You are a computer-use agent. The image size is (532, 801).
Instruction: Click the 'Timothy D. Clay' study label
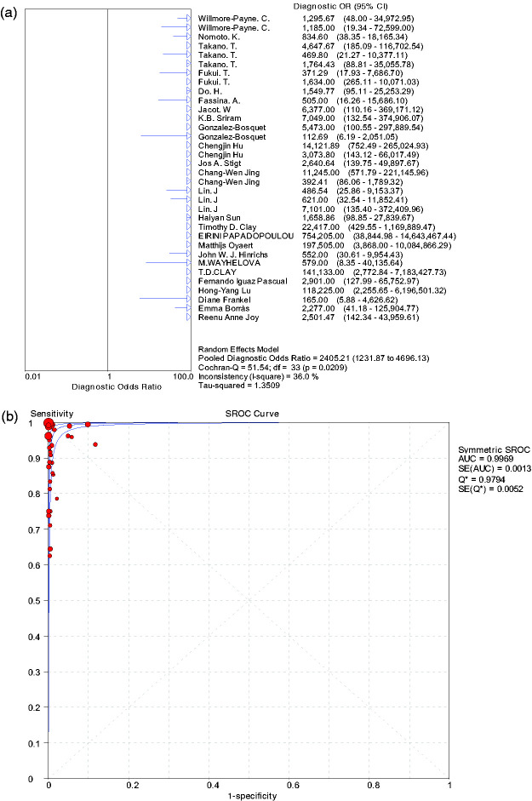[227, 227]
